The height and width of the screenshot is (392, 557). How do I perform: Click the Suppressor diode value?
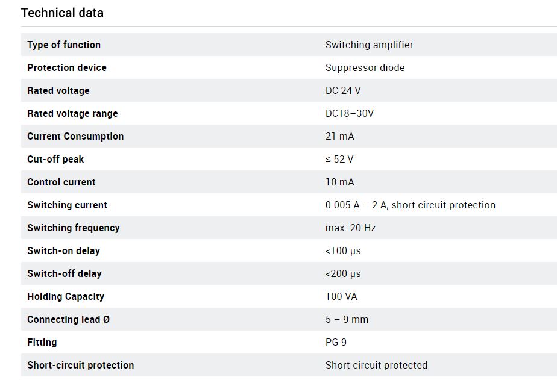(x=365, y=68)
